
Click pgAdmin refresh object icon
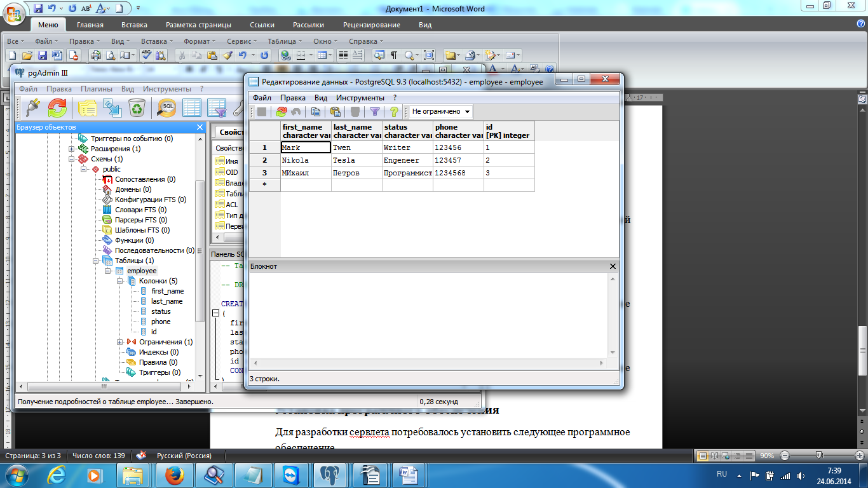pos(57,108)
